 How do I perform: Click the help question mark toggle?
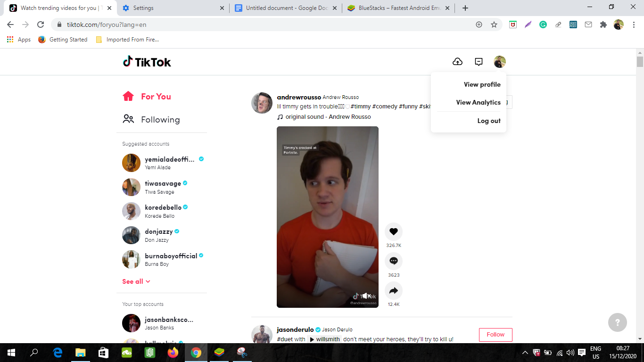(x=618, y=322)
